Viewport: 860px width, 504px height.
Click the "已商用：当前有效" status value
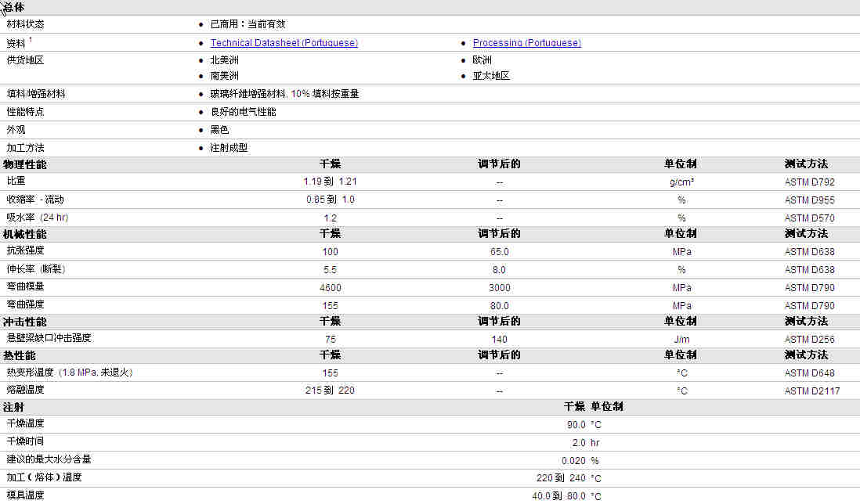pos(248,24)
